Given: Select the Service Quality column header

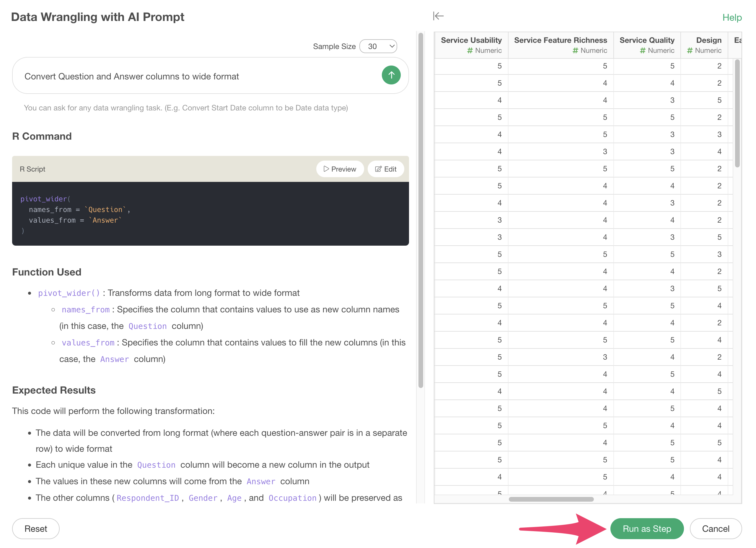Looking at the screenshot, I should point(647,45).
